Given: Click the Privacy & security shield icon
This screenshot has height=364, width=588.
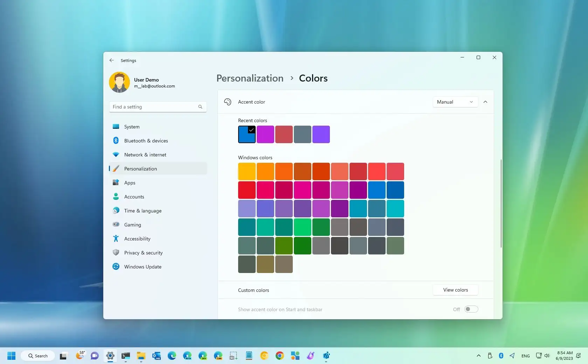Looking at the screenshot, I should pyautogui.click(x=116, y=253).
